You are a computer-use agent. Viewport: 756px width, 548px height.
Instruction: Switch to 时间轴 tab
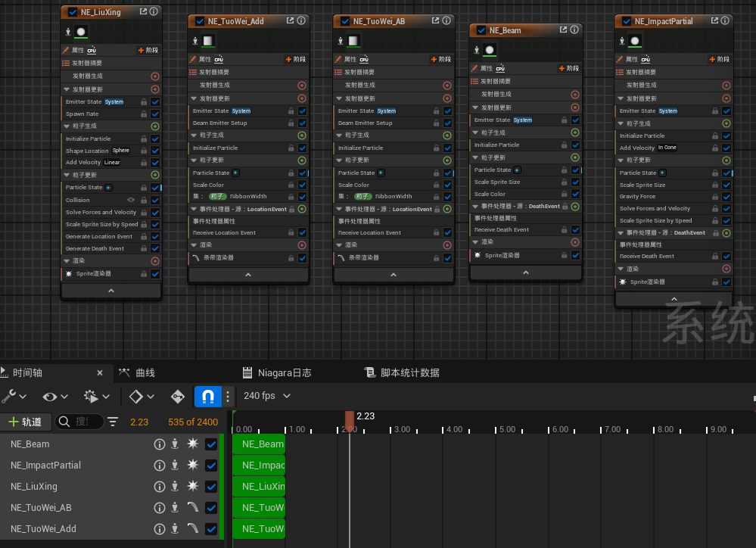point(27,372)
